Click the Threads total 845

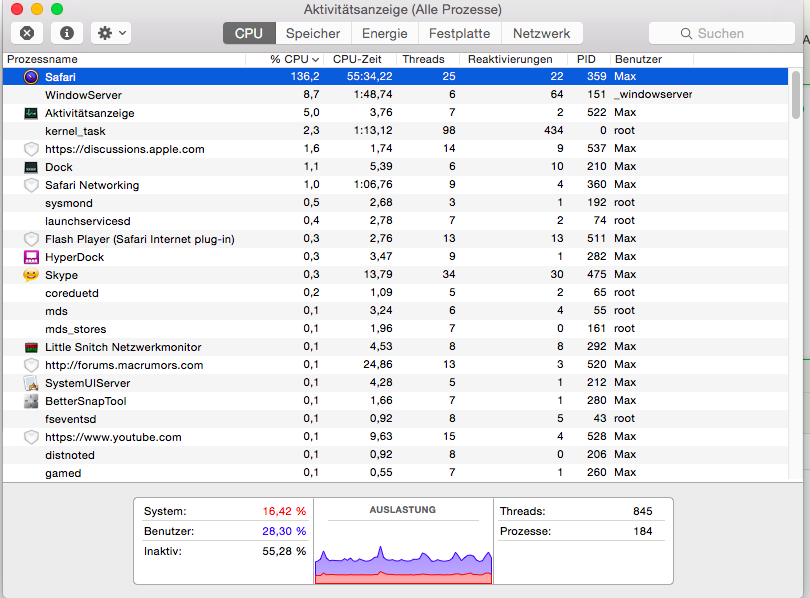[x=643, y=511]
